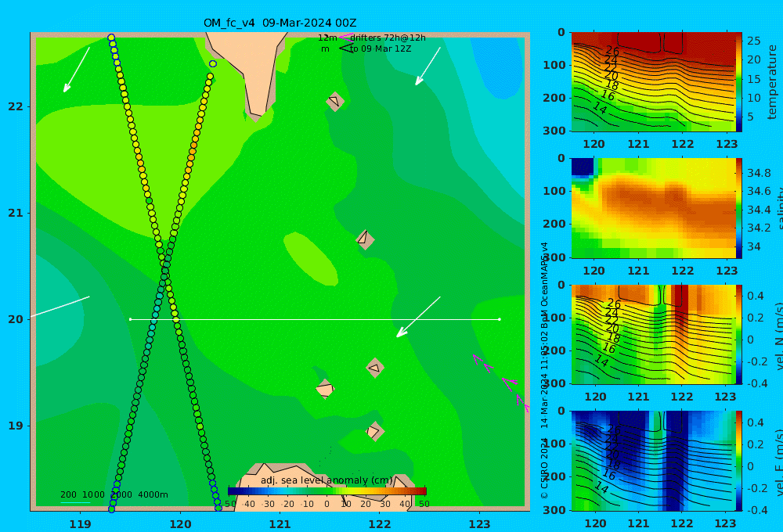Click the '200 1000 2000 4000m' depth scale text
783x532 pixels.
(114, 494)
